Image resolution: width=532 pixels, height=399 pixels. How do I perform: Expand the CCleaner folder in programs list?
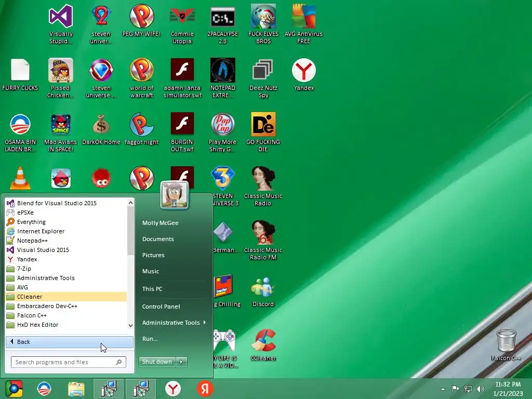tap(66, 297)
